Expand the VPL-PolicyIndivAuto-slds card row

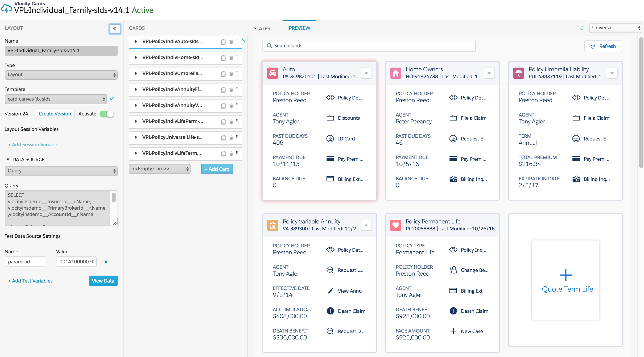136,41
